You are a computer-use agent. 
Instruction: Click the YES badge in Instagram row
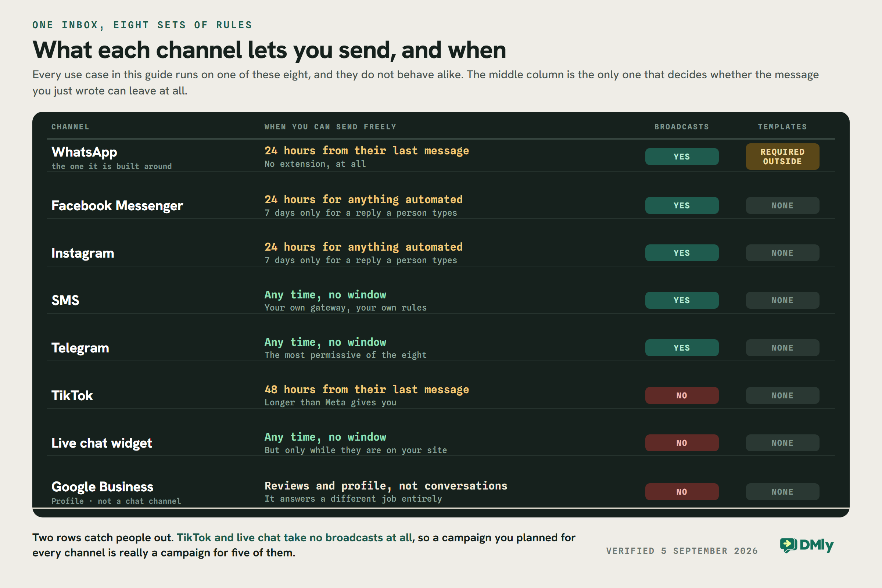(x=682, y=253)
